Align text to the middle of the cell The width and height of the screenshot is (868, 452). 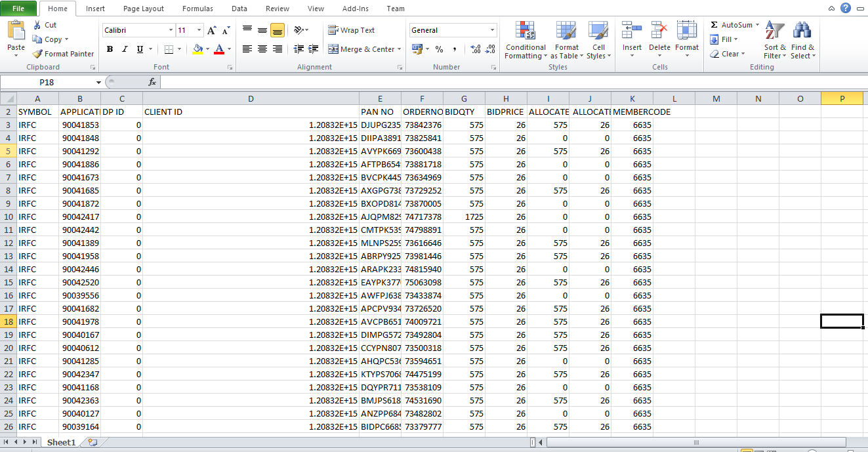point(262,30)
